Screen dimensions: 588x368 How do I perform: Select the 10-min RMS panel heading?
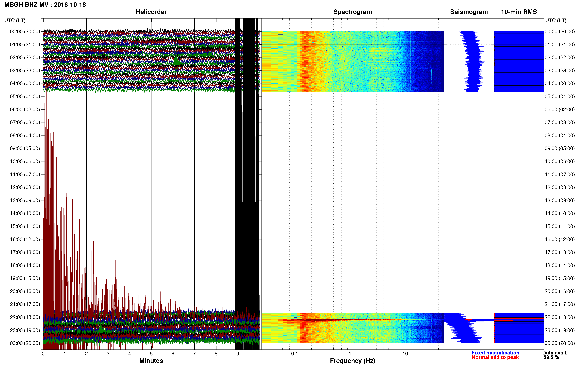[x=519, y=12]
